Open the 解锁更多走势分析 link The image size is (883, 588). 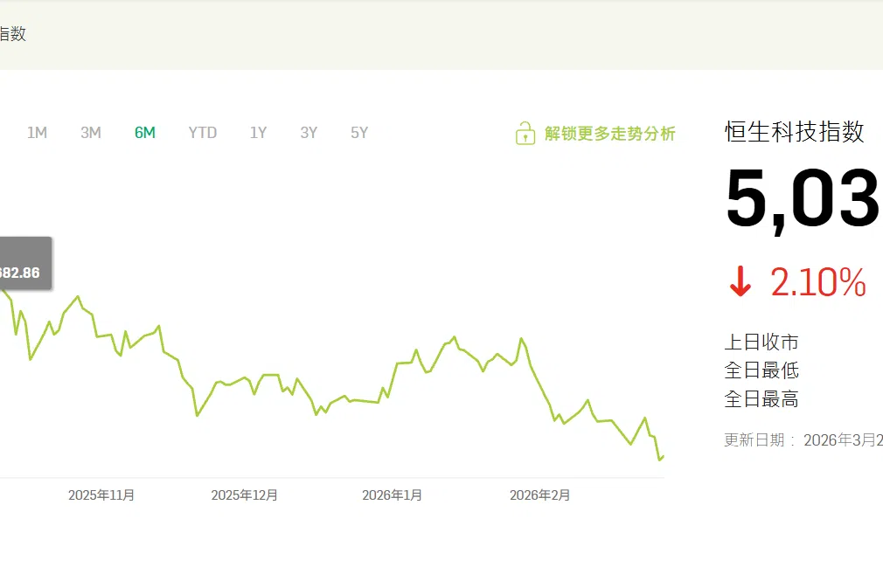(x=609, y=134)
